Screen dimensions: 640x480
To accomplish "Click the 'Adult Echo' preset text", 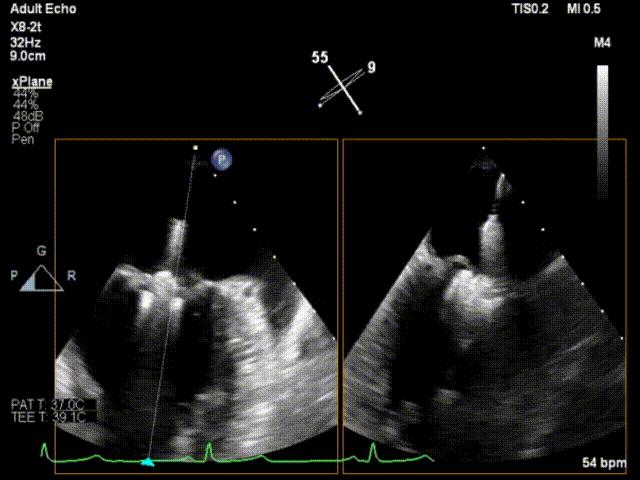I will tap(43, 9).
